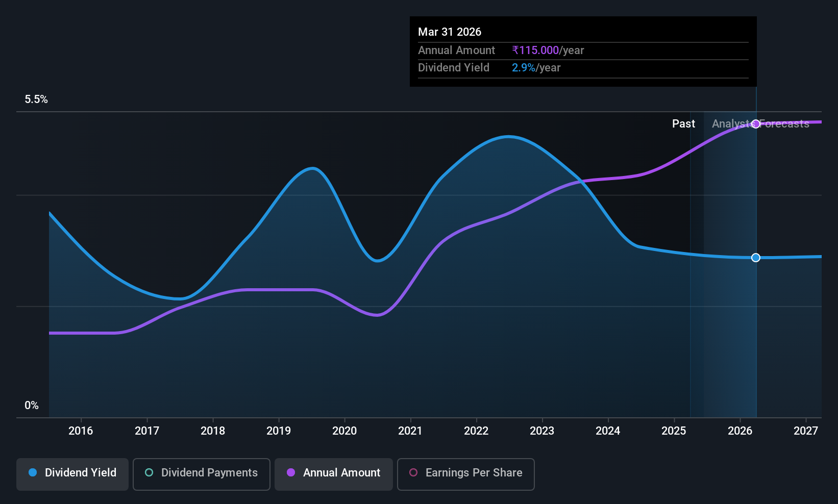The image size is (838, 504).
Task: Click the Annual Amount tooltip row label
Action: coord(456,51)
